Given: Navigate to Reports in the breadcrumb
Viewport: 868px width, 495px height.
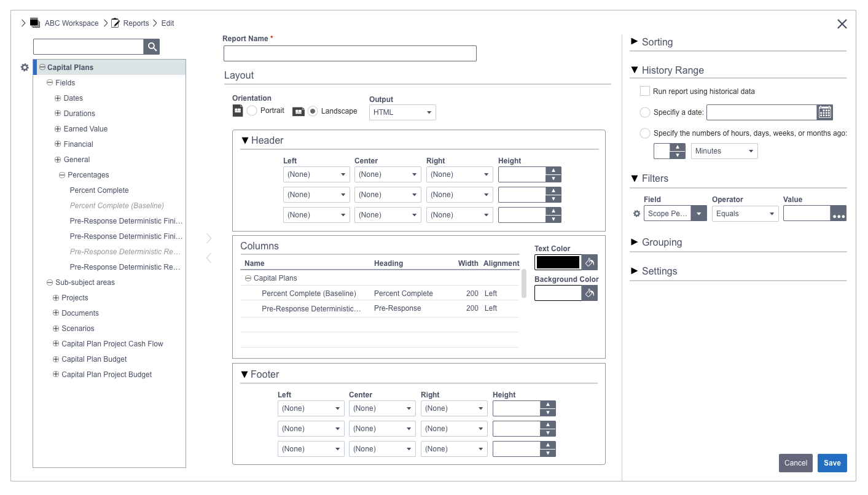Looking at the screenshot, I should [x=136, y=23].
